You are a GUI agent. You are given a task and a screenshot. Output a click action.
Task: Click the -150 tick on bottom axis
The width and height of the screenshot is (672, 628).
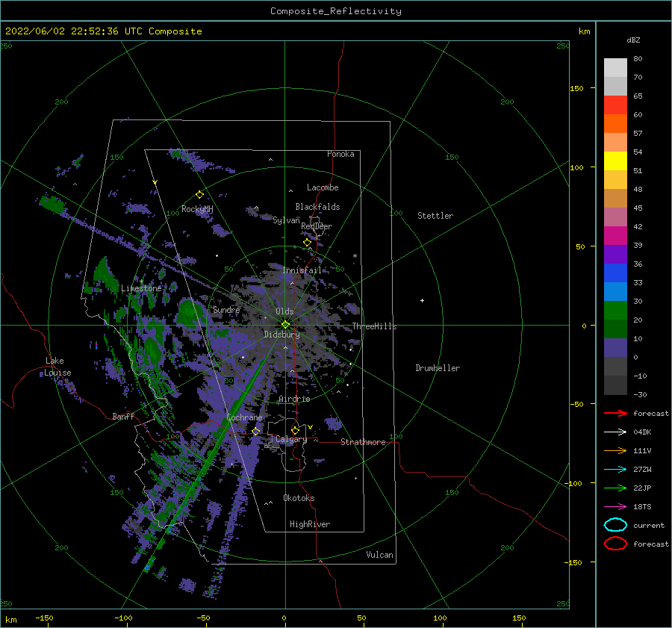tap(44, 618)
